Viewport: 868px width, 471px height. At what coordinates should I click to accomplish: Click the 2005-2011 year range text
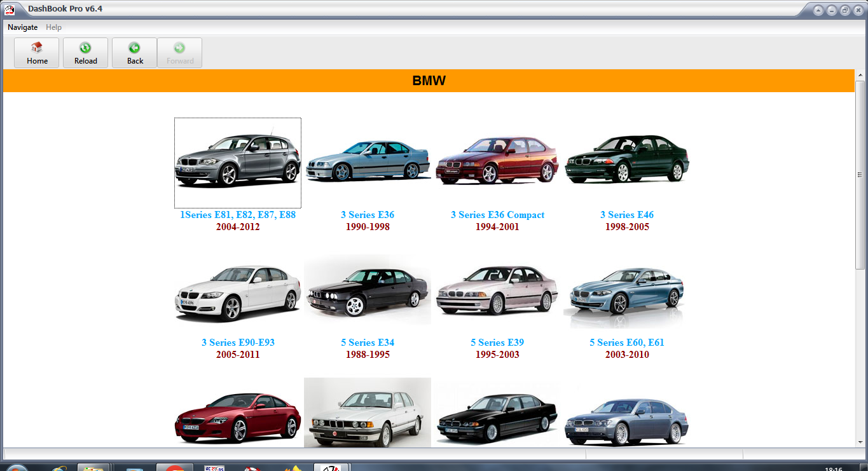238,355
